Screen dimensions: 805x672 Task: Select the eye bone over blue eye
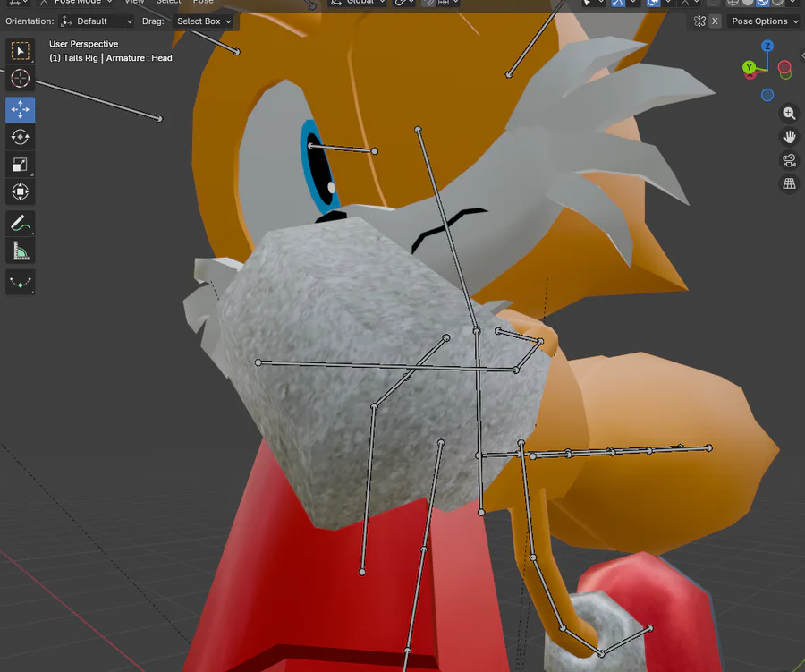tap(343, 149)
